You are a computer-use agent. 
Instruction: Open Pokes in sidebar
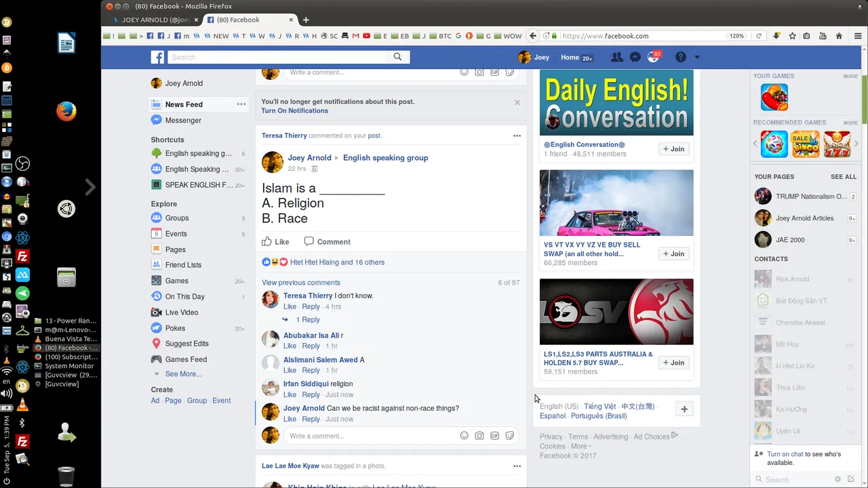175,328
